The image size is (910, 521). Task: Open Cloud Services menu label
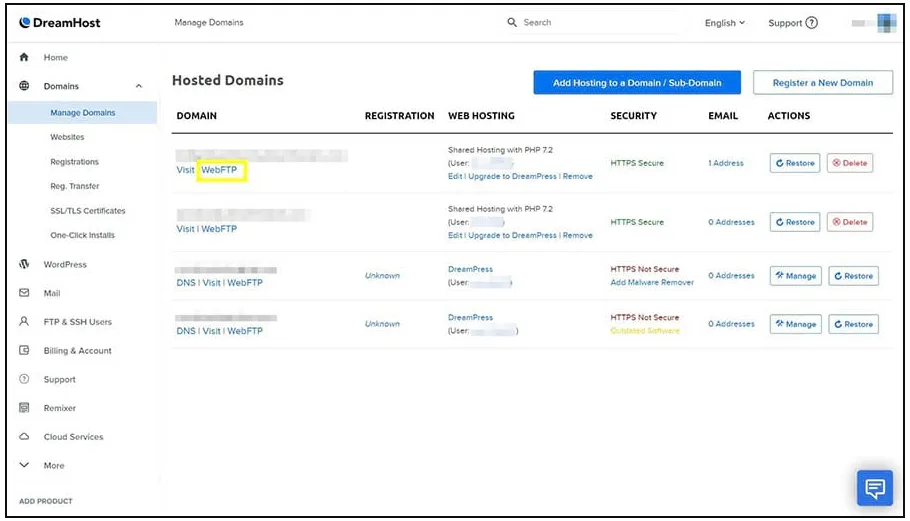(74, 436)
